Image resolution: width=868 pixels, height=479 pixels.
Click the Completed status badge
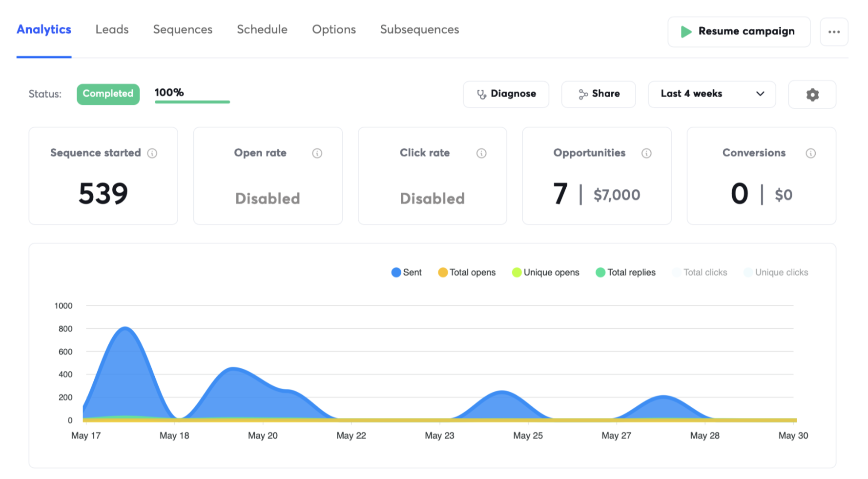108,94
